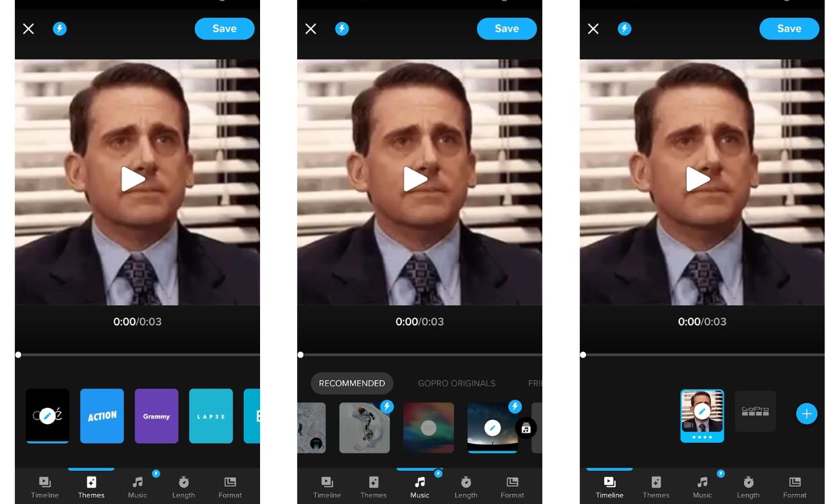Open the Music panel in bottom bar
This screenshot has height=504, width=840.
tap(420, 487)
